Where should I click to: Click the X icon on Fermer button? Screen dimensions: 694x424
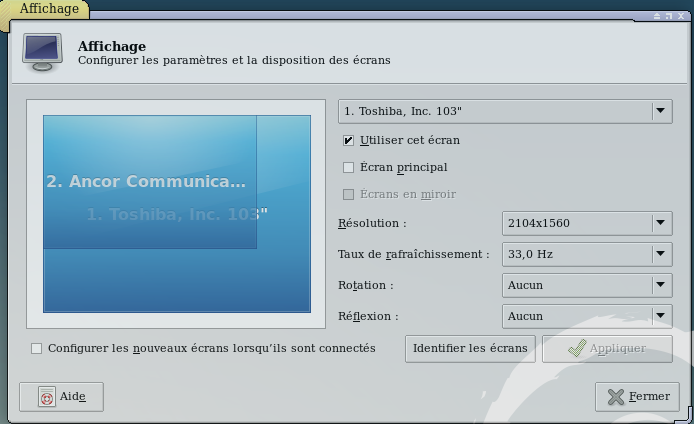tap(615, 397)
